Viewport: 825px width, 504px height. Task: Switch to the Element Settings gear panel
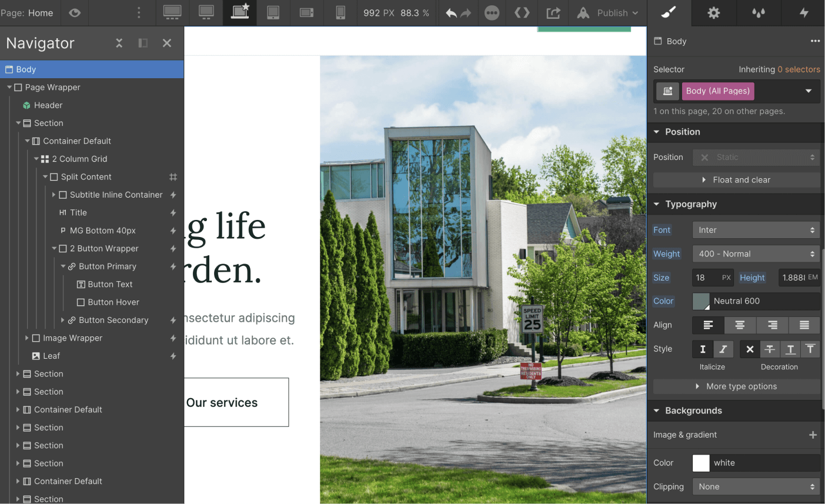[x=713, y=12]
